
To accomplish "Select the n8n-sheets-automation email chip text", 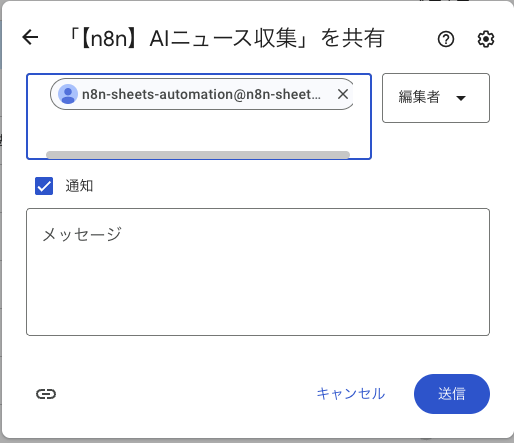I will [201, 94].
